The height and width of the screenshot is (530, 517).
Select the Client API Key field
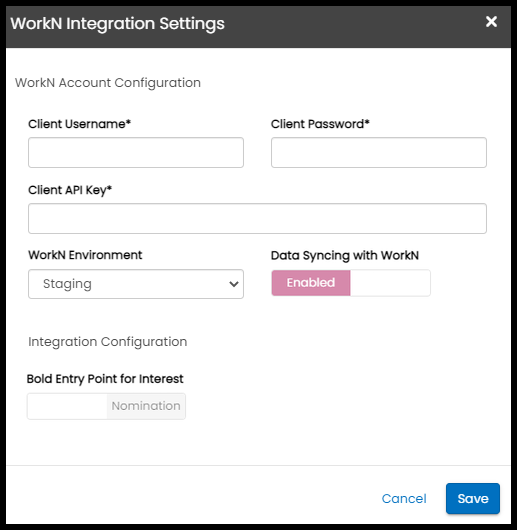pos(257,218)
